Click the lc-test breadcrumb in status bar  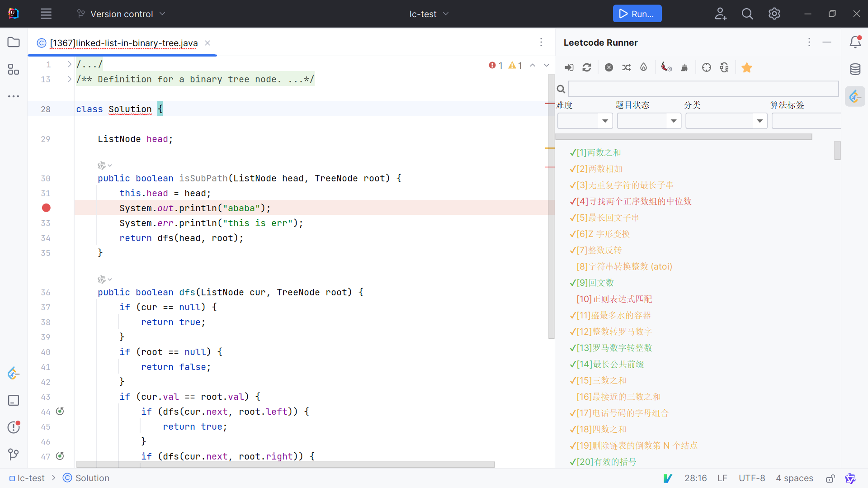coord(27,478)
